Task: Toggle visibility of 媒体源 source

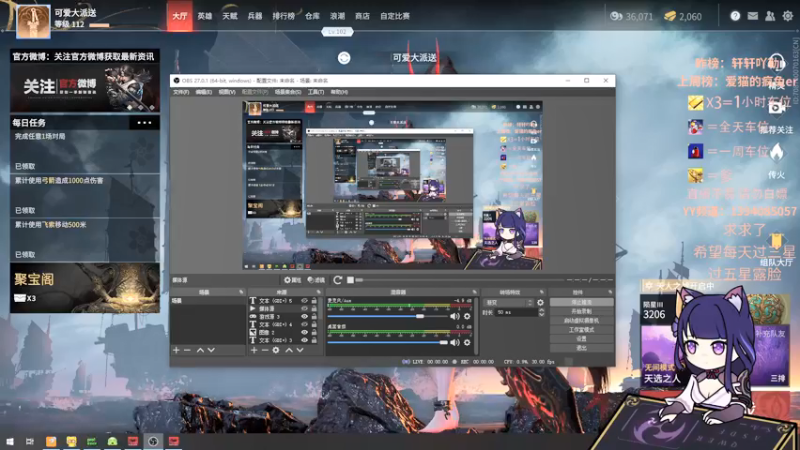Action: pyautogui.click(x=305, y=309)
